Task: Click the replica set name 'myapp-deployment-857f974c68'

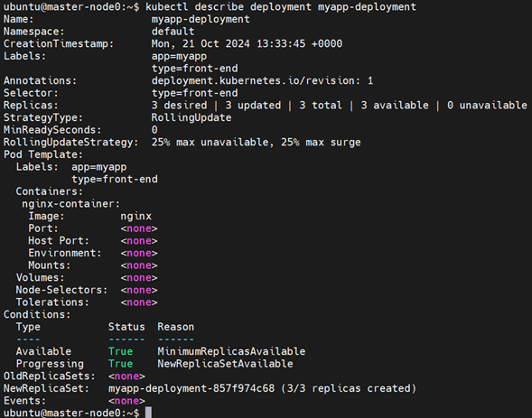Action: pyautogui.click(x=191, y=388)
